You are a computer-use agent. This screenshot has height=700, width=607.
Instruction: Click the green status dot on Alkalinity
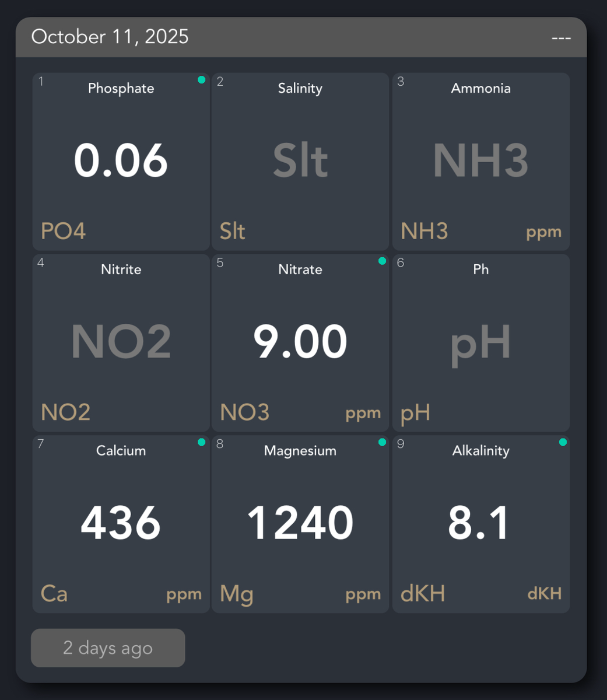pyautogui.click(x=563, y=442)
